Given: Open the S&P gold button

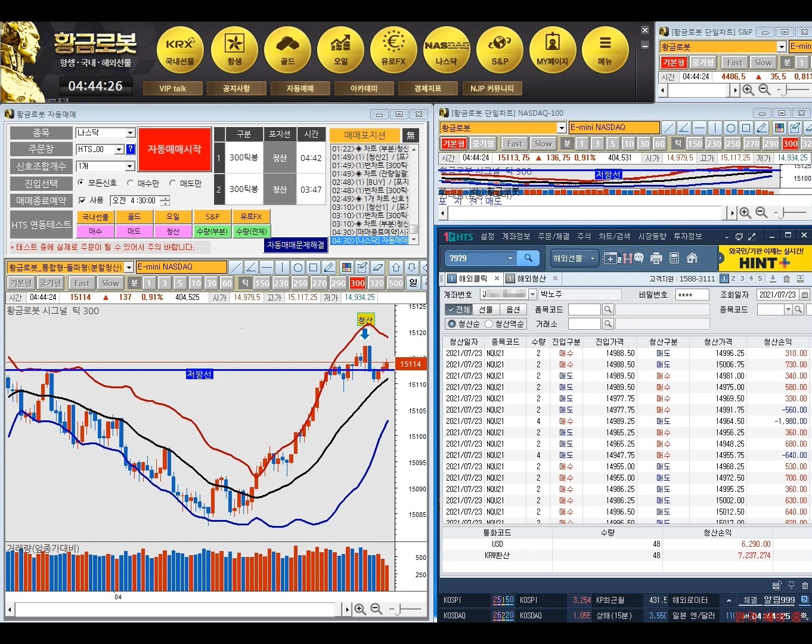Looking at the screenshot, I should pos(500,50).
